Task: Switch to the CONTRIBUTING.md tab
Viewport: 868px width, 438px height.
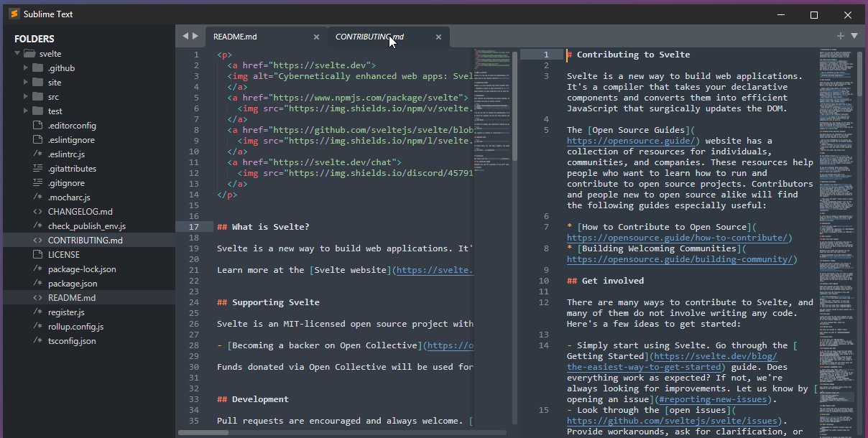Action: pos(369,37)
